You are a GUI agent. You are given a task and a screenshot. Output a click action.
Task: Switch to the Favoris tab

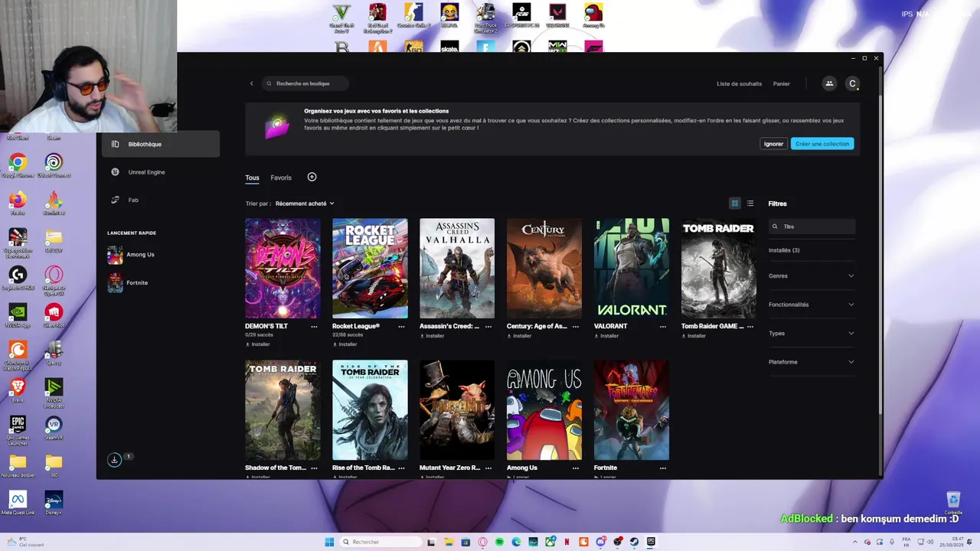[281, 178]
